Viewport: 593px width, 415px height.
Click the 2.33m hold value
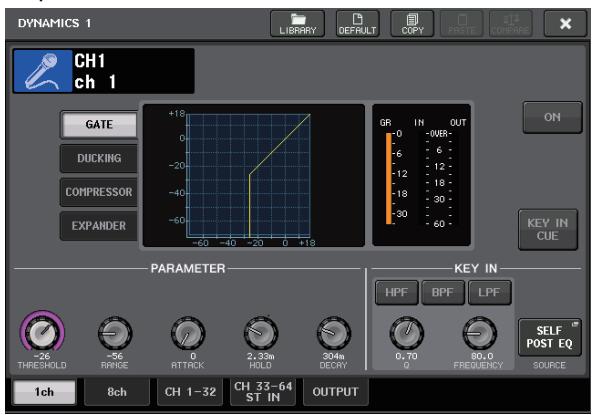261,356
